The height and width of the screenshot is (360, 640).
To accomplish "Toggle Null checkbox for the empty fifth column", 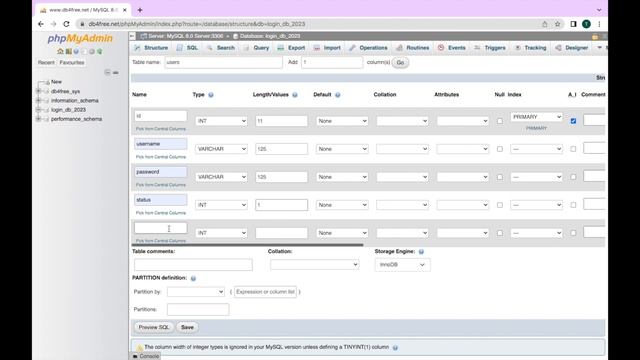I will (500, 233).
